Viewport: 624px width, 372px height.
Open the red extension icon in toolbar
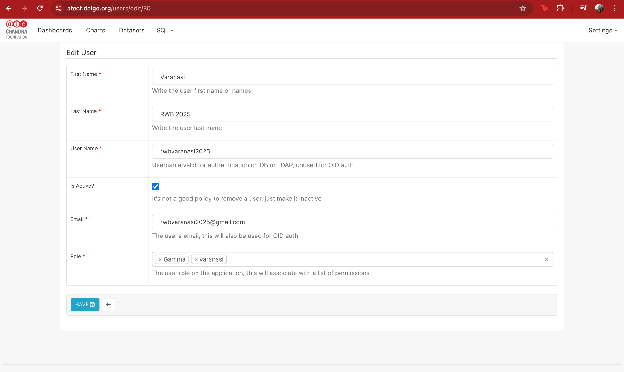point(544,8)
